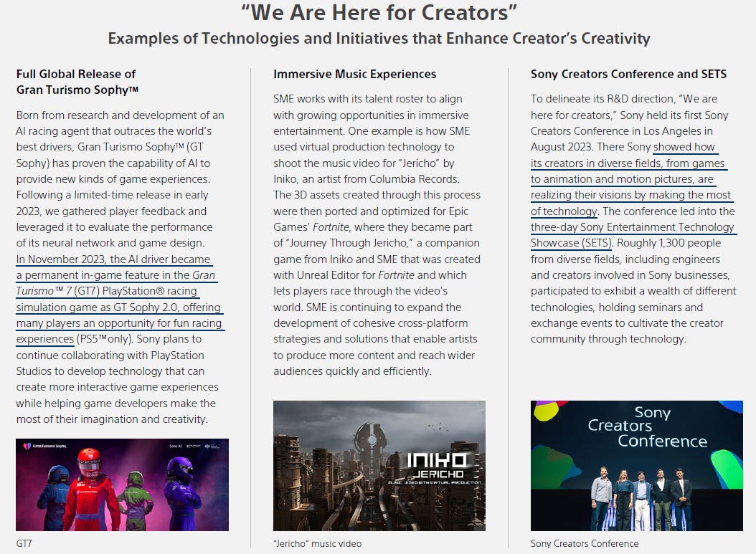Click underlined text "to animation and motion pictures, are"
The image size is (756, 554).
622,179
